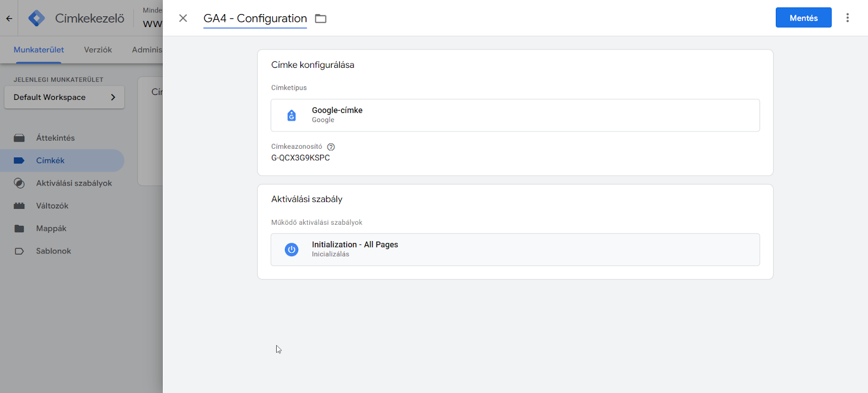
Task: Click the Áttekintés briefcase icon
Action: [19, 138]
